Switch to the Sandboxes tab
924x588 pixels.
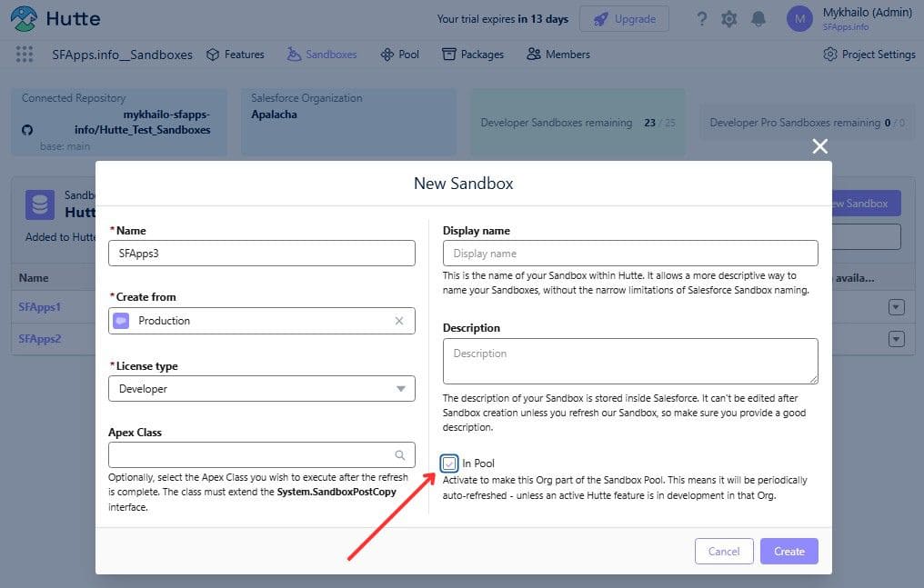(x=322, y=55)
